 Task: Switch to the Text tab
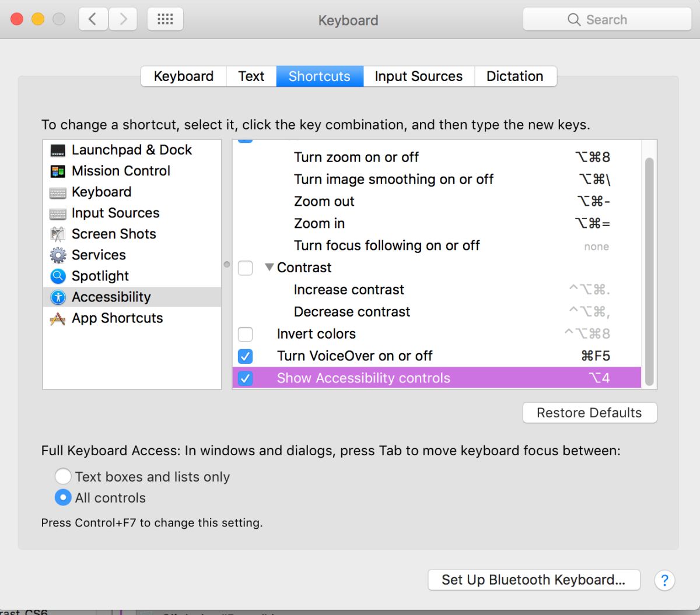coord(251,76)
